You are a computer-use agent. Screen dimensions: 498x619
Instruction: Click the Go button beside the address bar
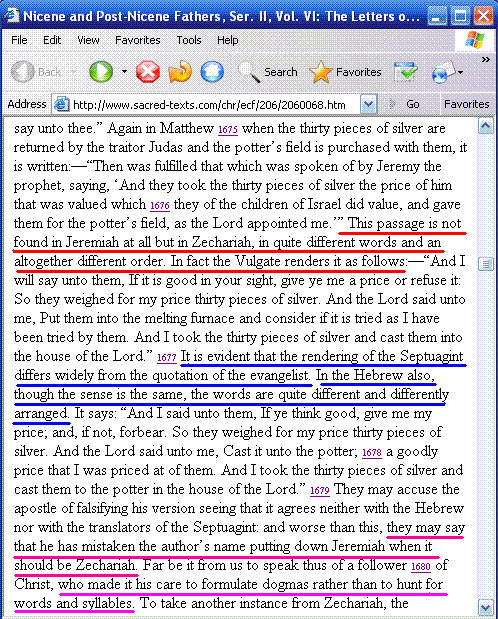click(x=405, y=104)
